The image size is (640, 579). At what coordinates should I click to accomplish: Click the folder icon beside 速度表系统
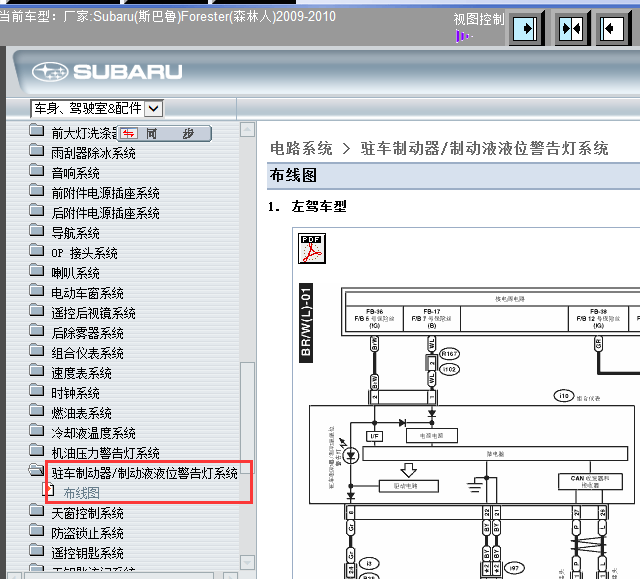(37, 370)
